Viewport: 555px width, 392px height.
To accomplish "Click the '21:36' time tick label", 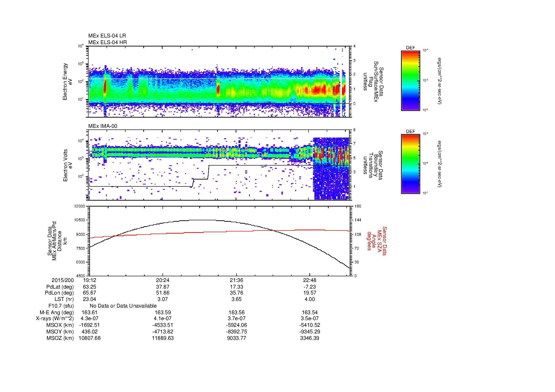I will point(236,280).
